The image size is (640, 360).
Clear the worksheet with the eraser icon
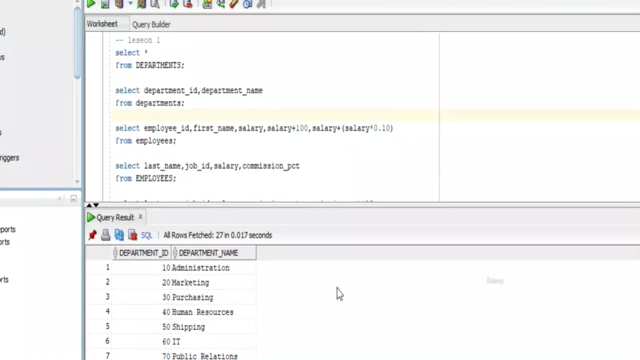[x=234, y=4]
